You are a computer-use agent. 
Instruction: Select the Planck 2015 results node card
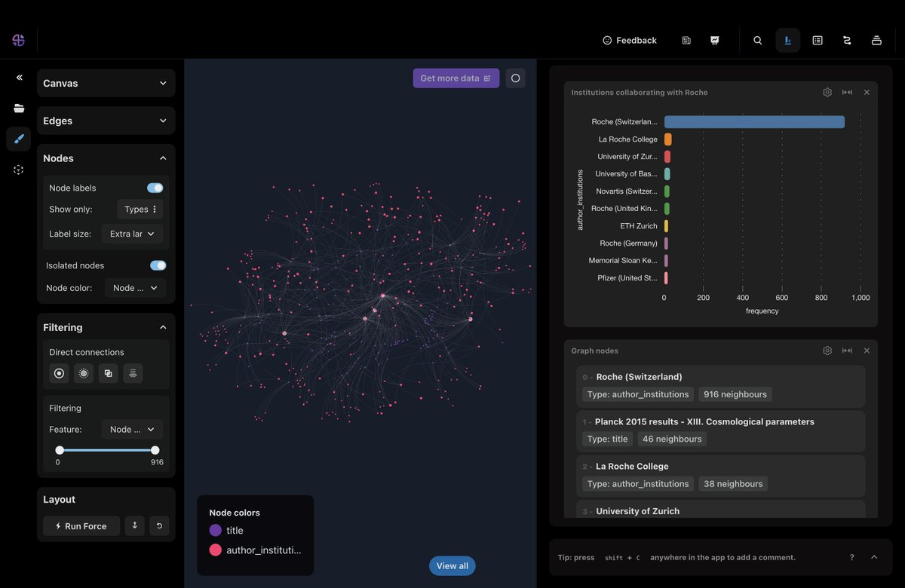coord(720,430)
